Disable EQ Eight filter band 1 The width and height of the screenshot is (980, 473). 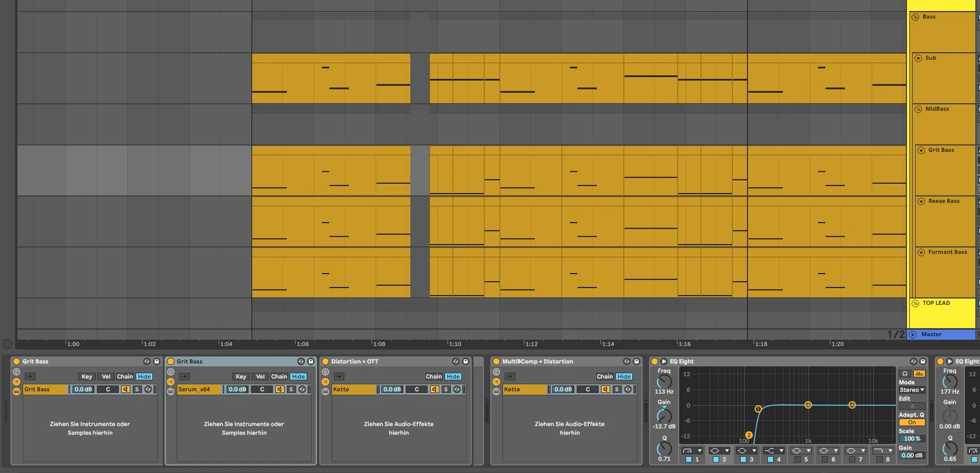pyautogui.click(x=688, y=459)
